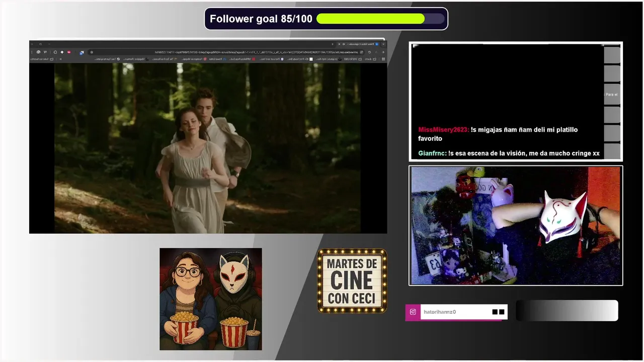This screenshot has width=644, height=362.
Task: Click the movie video playing in browser
Action: click(207, 148)
